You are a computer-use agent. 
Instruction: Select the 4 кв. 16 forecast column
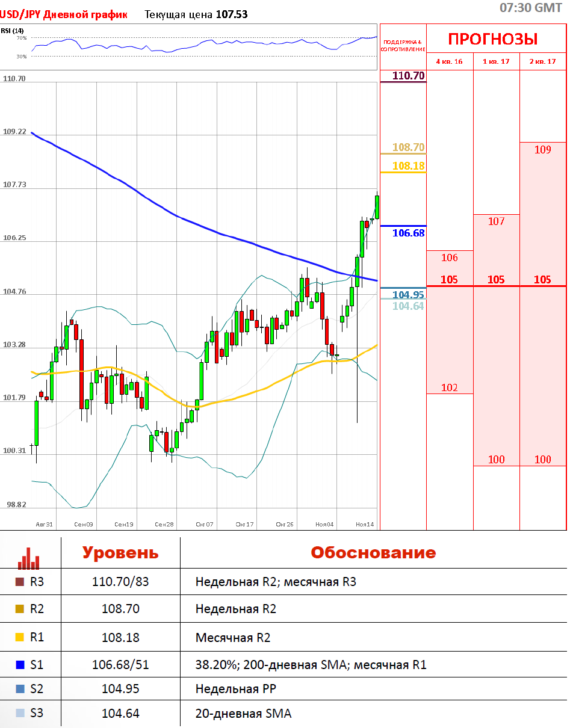[449, 62]
